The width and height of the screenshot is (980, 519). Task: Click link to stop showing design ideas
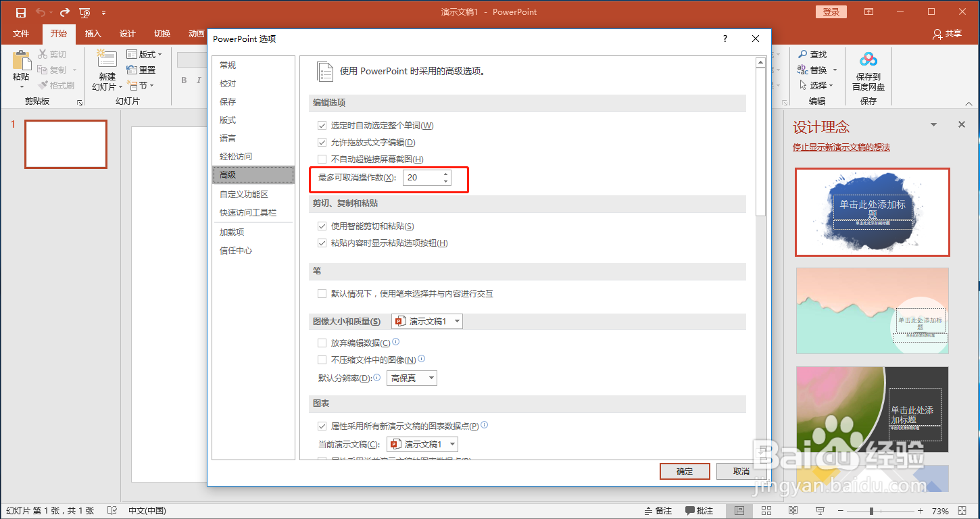click(841, 147)
